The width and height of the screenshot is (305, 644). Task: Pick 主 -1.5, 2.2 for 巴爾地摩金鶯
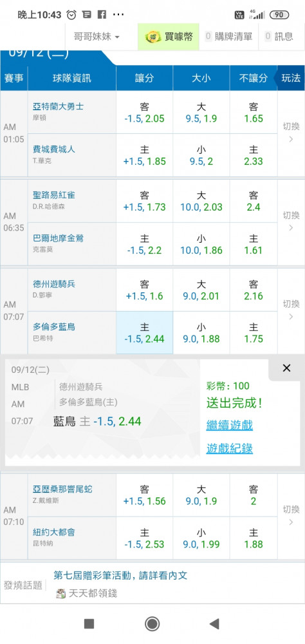pos(145,244)
